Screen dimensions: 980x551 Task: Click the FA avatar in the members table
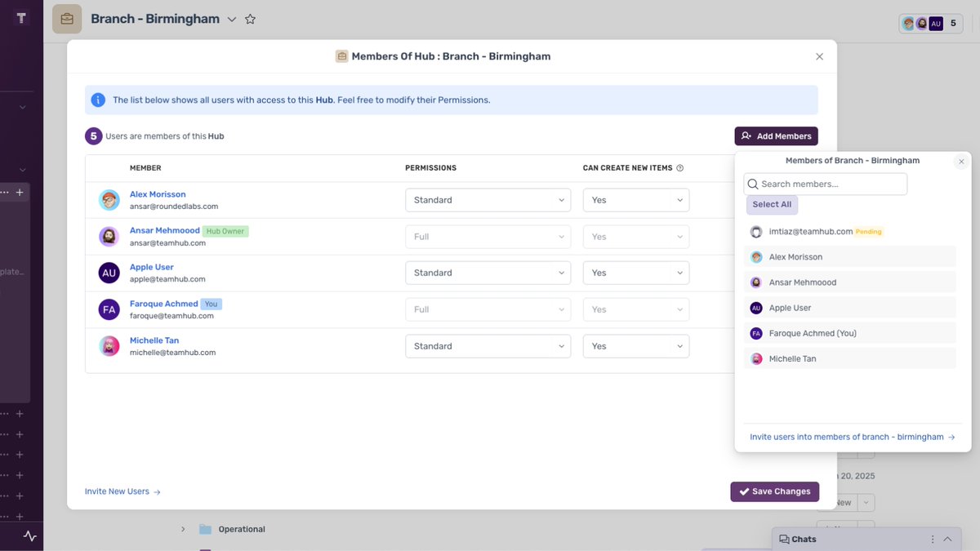click(109, 309)
